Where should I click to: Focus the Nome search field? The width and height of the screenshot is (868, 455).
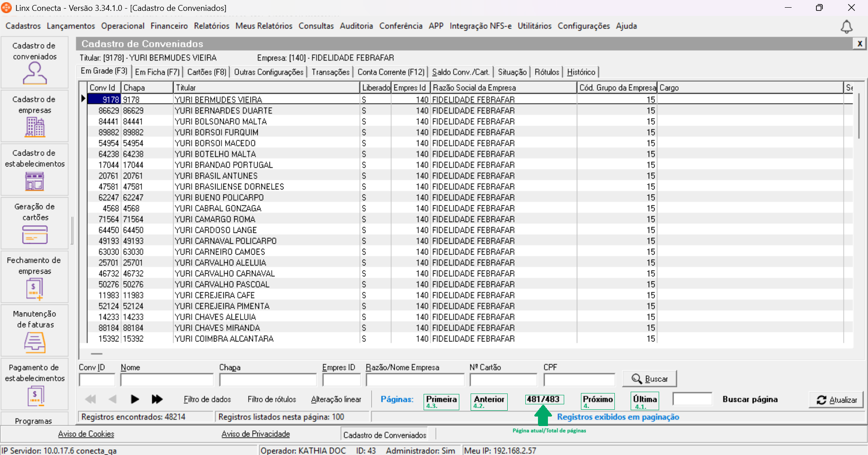pyautogui.click(x=167, y=380)
